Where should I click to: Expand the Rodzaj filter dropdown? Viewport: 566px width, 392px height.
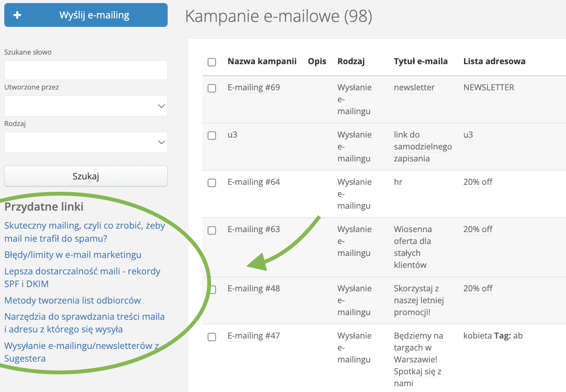pos(86,142)
